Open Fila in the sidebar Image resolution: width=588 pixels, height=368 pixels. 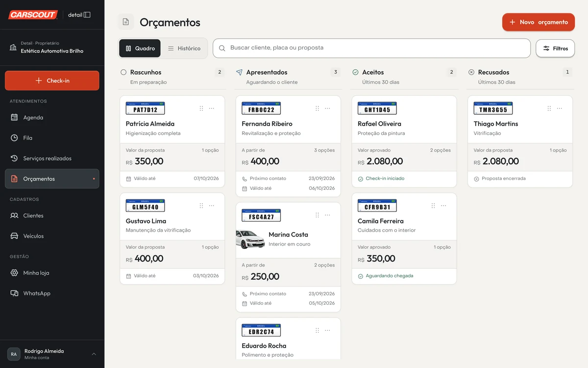point(52,138)
